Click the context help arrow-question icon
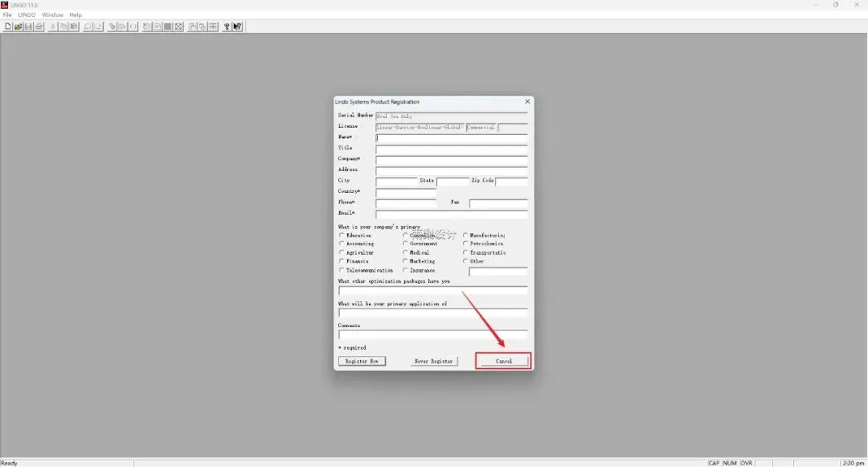This screenshot has width=868, height=467. pyautogui.click(x=237, y=27)
